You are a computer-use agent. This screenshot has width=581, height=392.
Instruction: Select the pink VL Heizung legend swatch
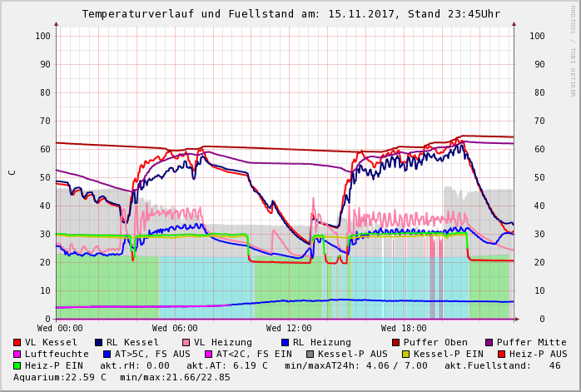coord(185,342)
